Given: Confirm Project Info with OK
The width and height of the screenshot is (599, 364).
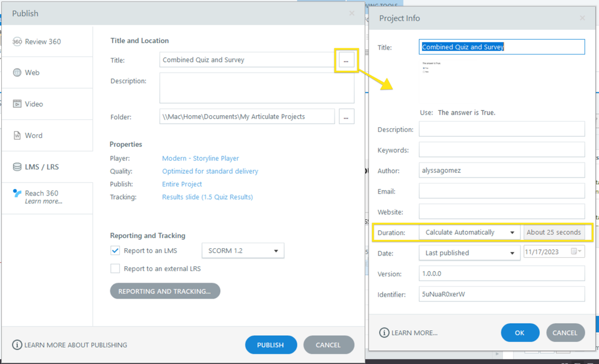Looking at the screenshot, I should (x=520, y=333).
